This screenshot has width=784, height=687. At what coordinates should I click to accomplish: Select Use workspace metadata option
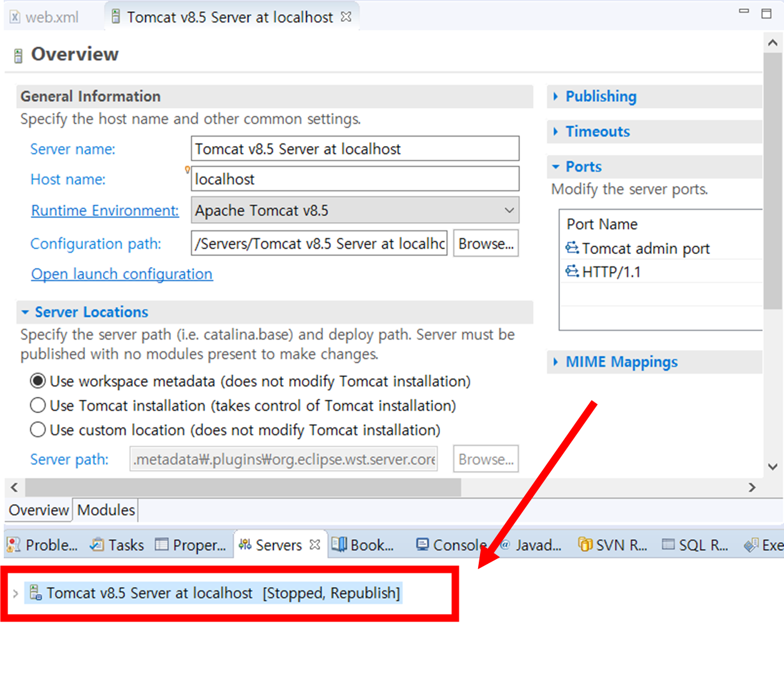(x=38, y=381)
